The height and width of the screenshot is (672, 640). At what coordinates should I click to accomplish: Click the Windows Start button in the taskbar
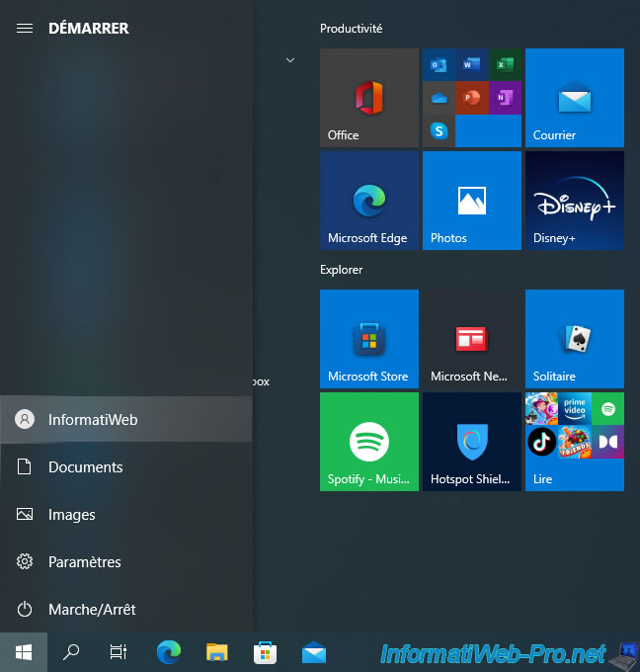[24, 652]
